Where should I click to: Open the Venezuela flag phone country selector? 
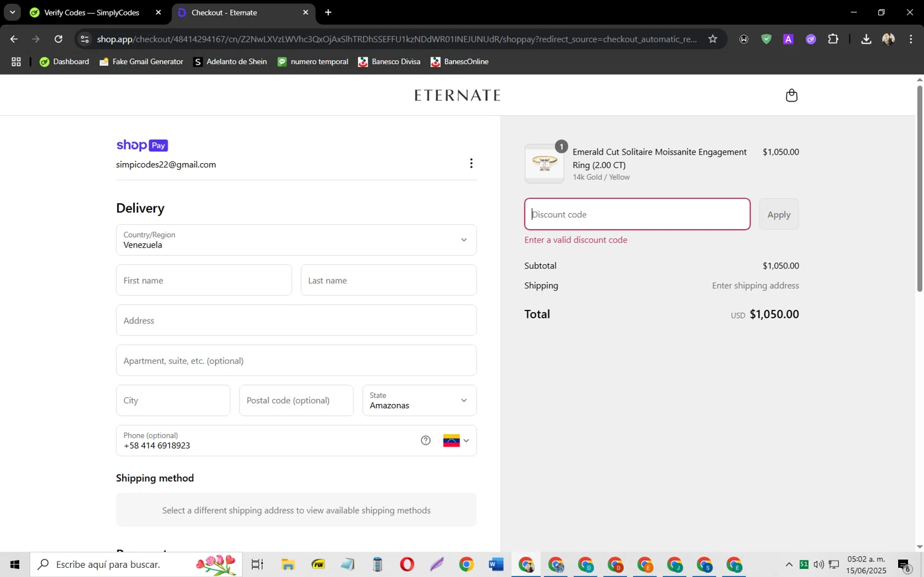(x=456, y=441)
